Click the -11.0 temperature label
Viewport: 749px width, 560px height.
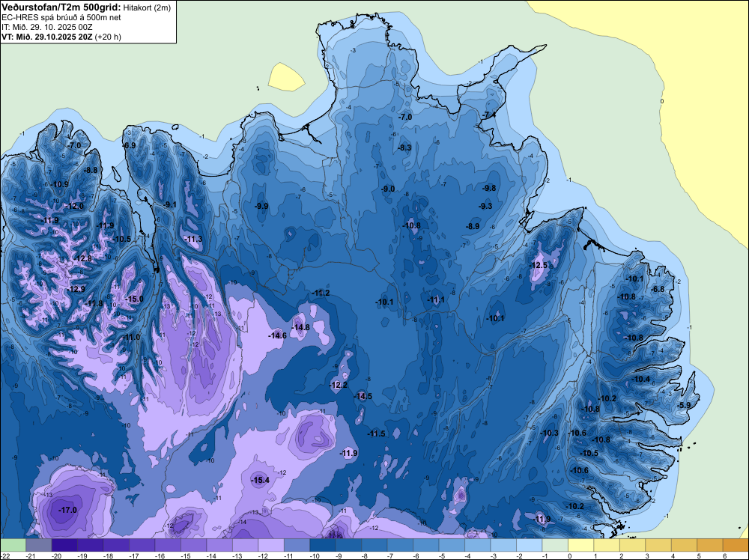(x=131, y=337)
